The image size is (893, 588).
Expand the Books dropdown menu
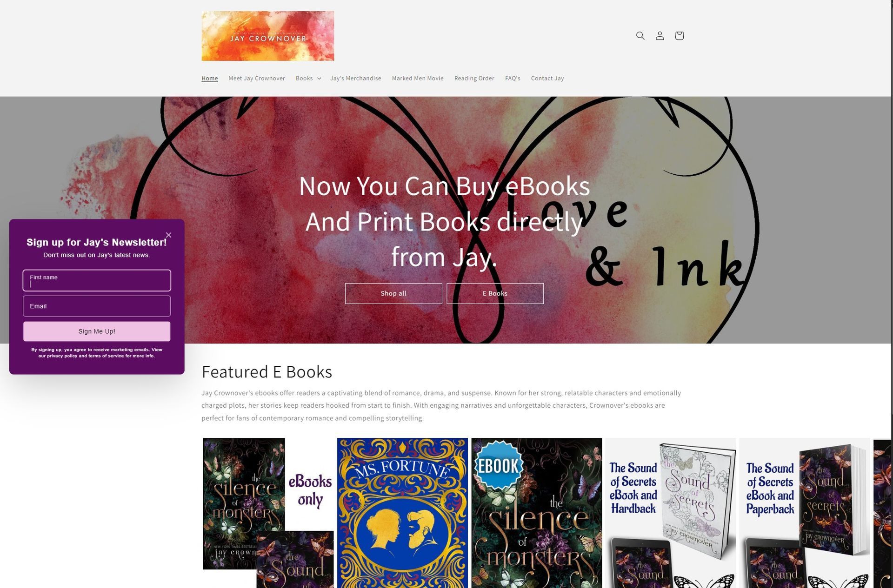click(308, 78)
